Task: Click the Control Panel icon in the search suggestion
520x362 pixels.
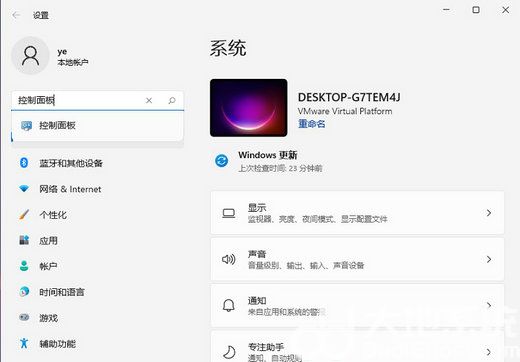Action: click(x=26, y=126)
